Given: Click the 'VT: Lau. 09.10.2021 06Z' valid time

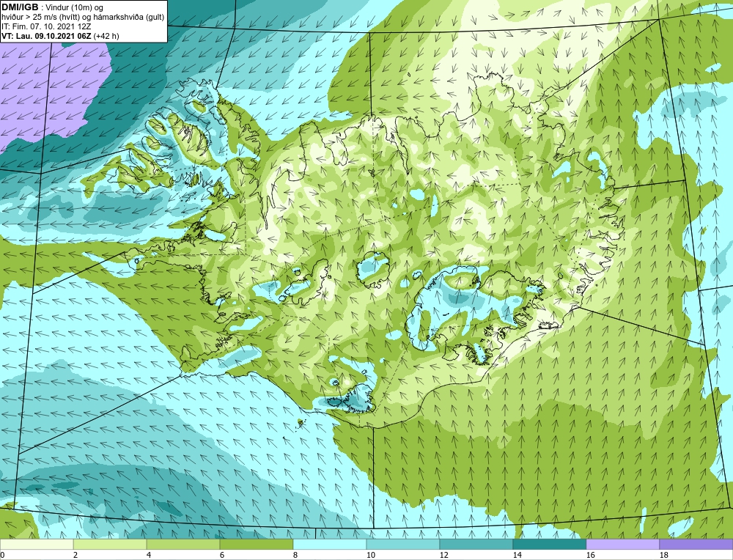Looking at the screenshot, I should point(47,36).
